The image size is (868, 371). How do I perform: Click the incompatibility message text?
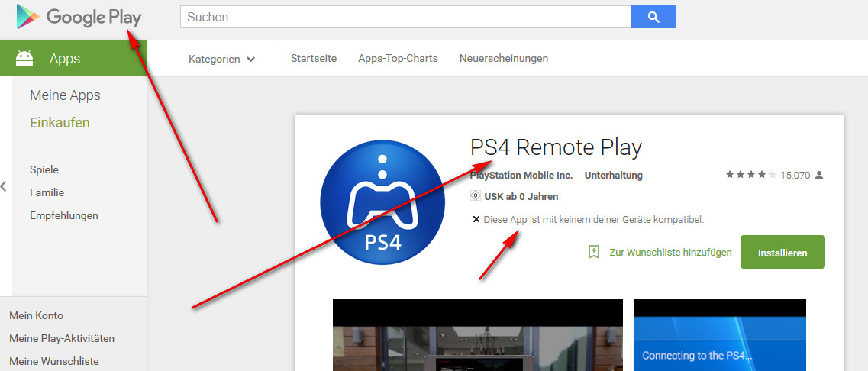point(594,219)
